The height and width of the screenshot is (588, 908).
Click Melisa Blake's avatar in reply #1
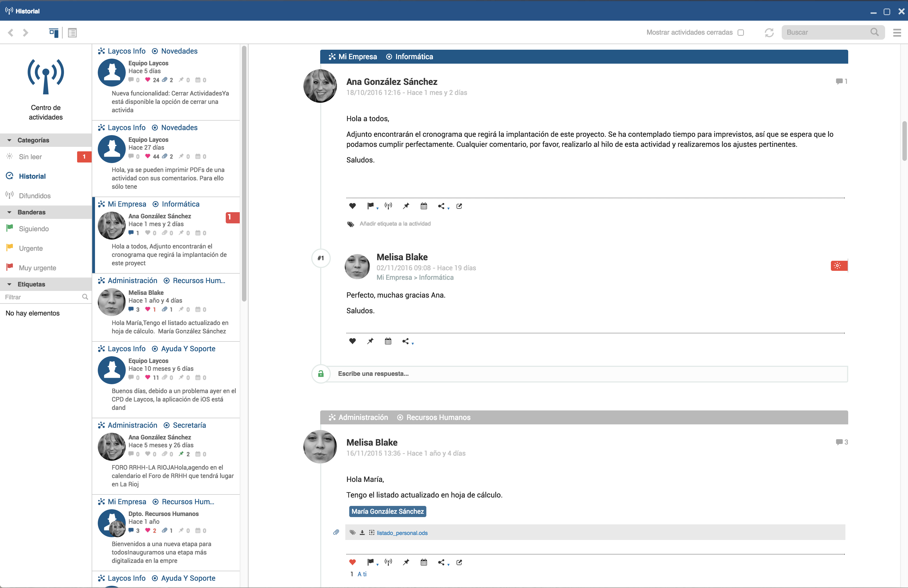pyautogui.click(x=357, y=267)
